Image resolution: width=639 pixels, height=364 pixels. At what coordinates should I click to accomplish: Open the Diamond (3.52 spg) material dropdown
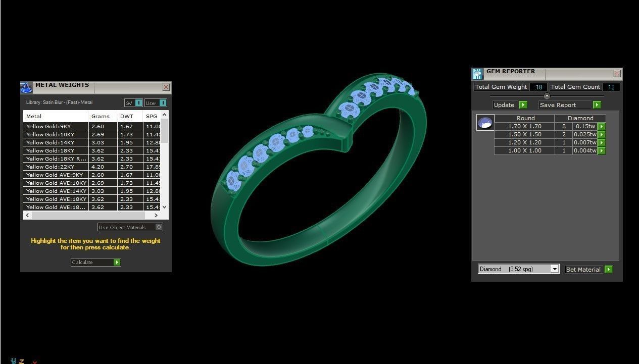(555, 269)
